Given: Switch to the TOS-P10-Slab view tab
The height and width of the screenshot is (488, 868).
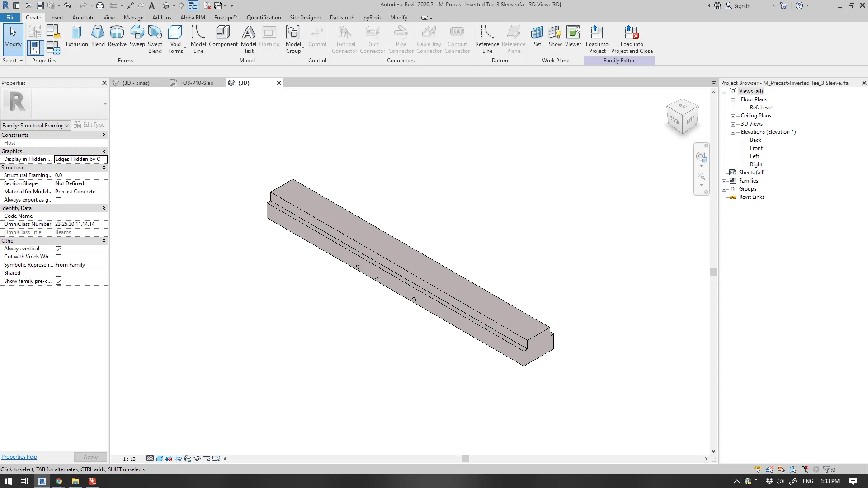Looking at the screenshot, I should tap(196, 83).
